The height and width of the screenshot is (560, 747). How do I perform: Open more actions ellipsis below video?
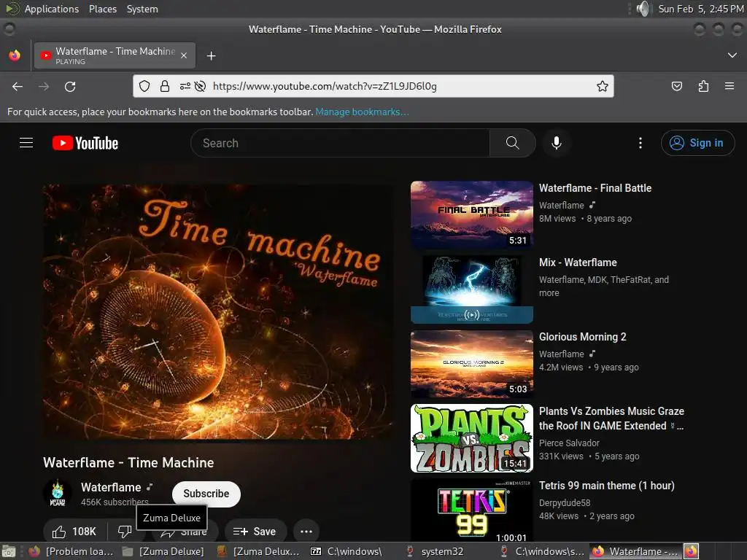pos(306,531)
